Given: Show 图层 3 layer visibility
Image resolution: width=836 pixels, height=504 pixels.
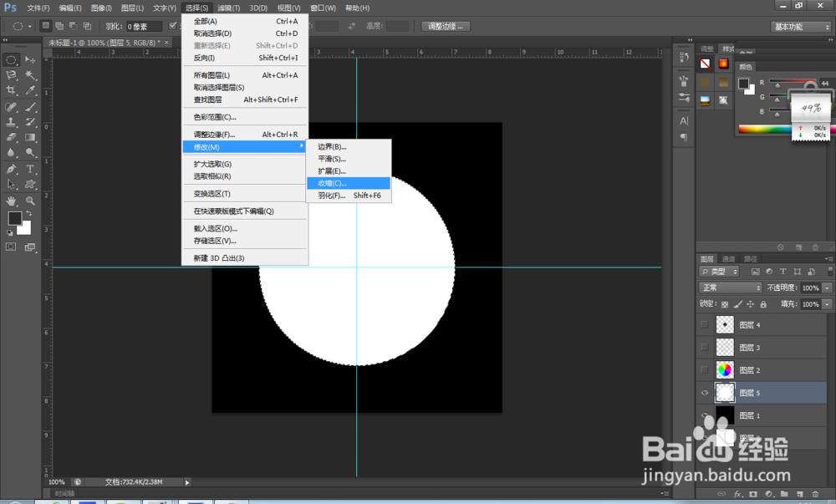Looking at the screenshot, I should (x=705, y=348).
